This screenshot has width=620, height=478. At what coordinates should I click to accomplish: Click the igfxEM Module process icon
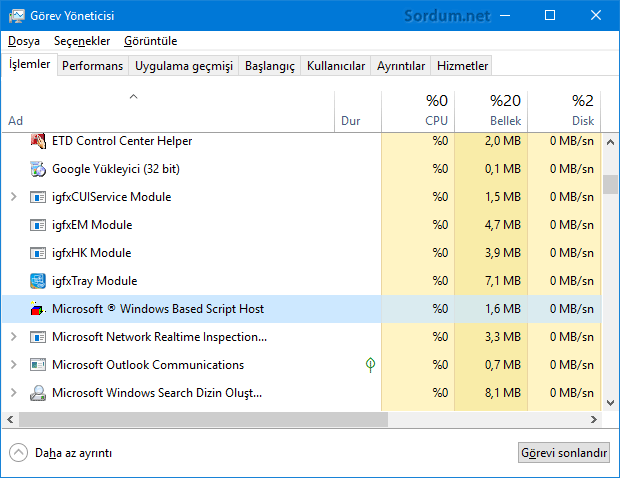pos(38,225)
